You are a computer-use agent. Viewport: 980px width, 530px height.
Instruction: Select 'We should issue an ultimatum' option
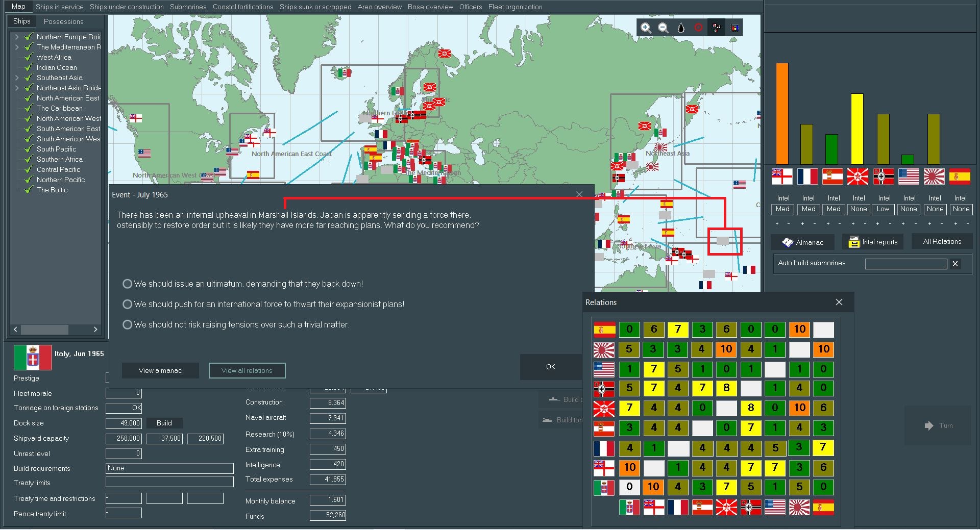(128, 284)
